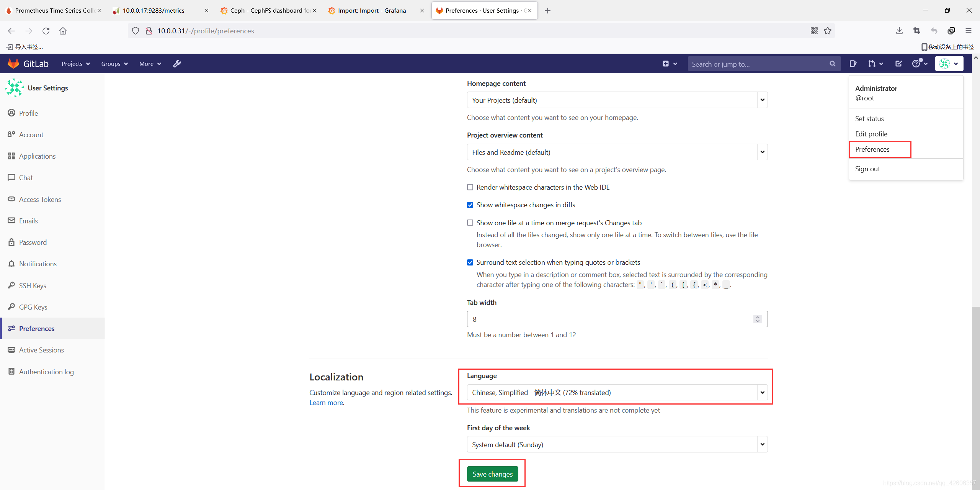Click the Save changes button

[x=492, y=474]
